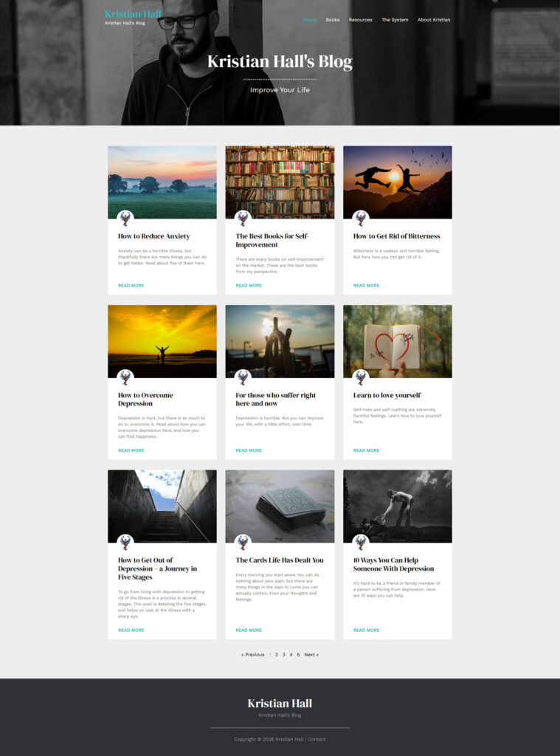
Task: Open the bookshelf thumbnail image
Action: coord(280,182)
